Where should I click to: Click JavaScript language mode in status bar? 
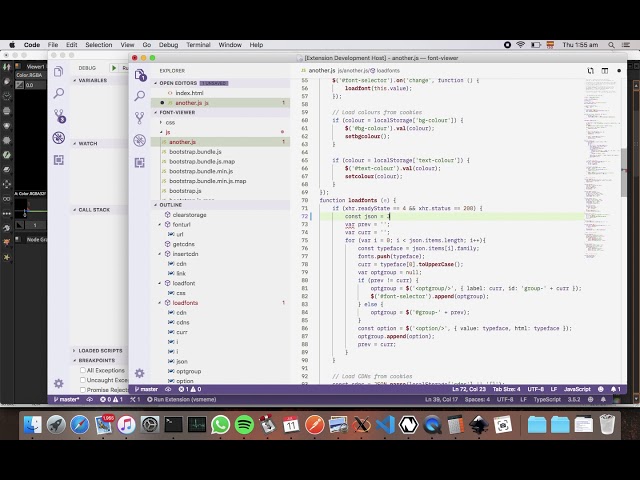[x=577, y=389]
